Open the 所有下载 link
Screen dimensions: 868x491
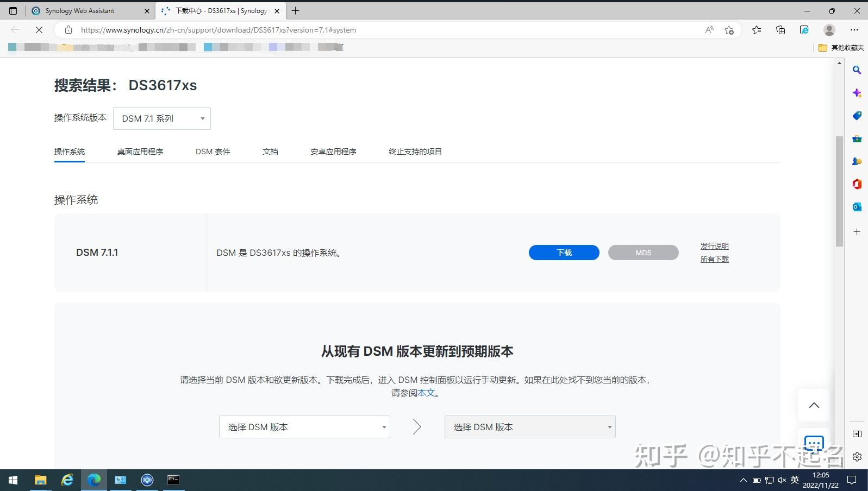(x=714, y=259)
